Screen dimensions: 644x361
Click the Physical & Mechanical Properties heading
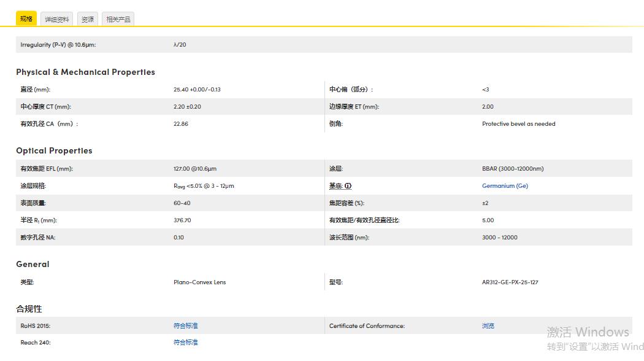pyautogui.click(x=85, y=72)
